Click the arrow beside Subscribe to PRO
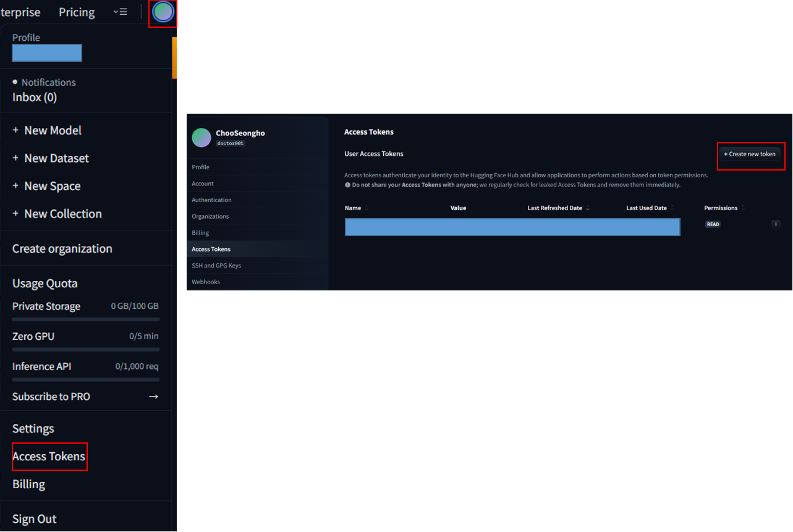 154,397
